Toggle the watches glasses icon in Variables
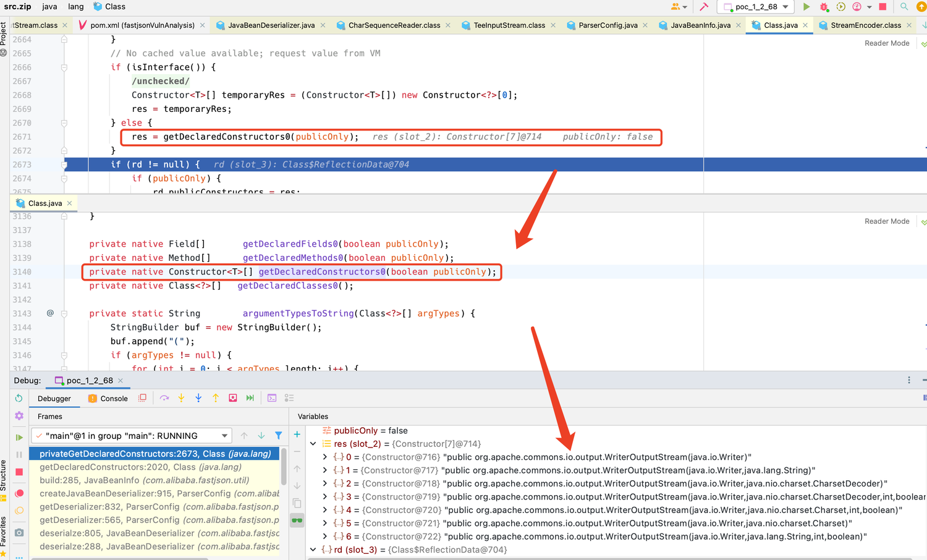This screenshot has width=927, height=560. [297, 520]
